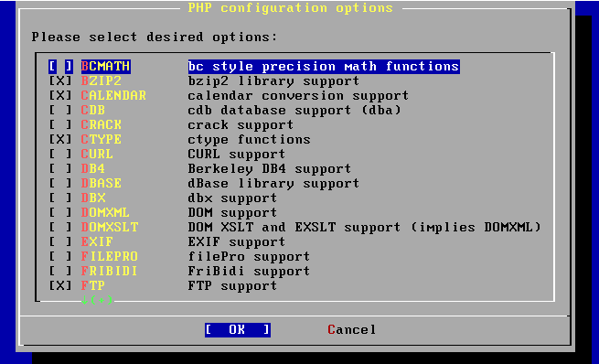Check the FILEPRO option checkbox

pyautogui.click(x=60, y=256)
